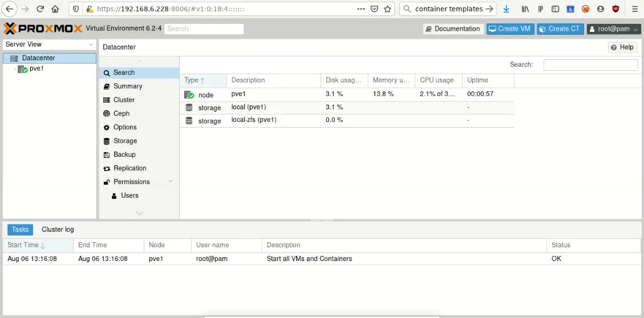644x318 pixels.
Task: Open the Replication menu item
Action: [x=139, y=168]
